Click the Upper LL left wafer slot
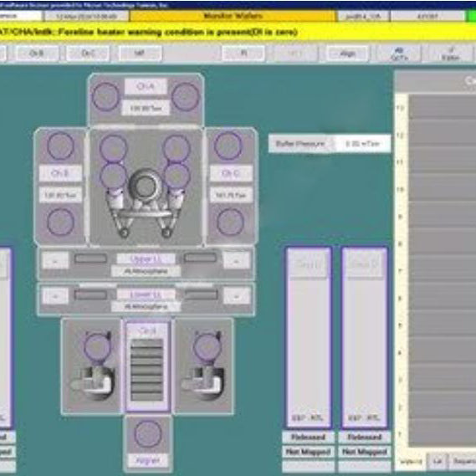The height and width of the screenshot is (476, 476). (90, 258)
